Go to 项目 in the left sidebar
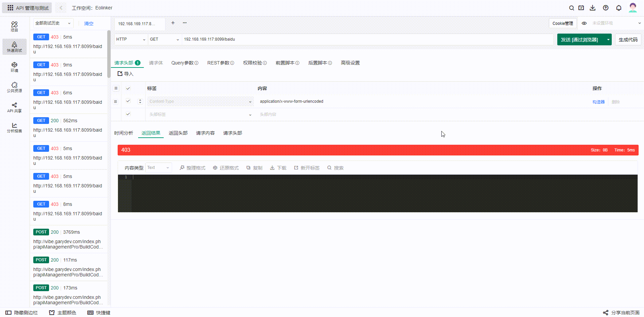The image size is (644, 317). 14,27
